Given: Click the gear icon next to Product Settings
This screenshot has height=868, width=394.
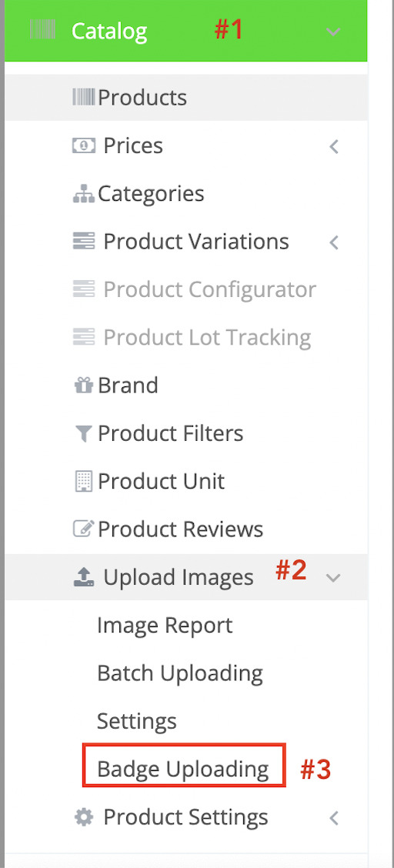Looking at the screenshot, I should tap(84, 818).
